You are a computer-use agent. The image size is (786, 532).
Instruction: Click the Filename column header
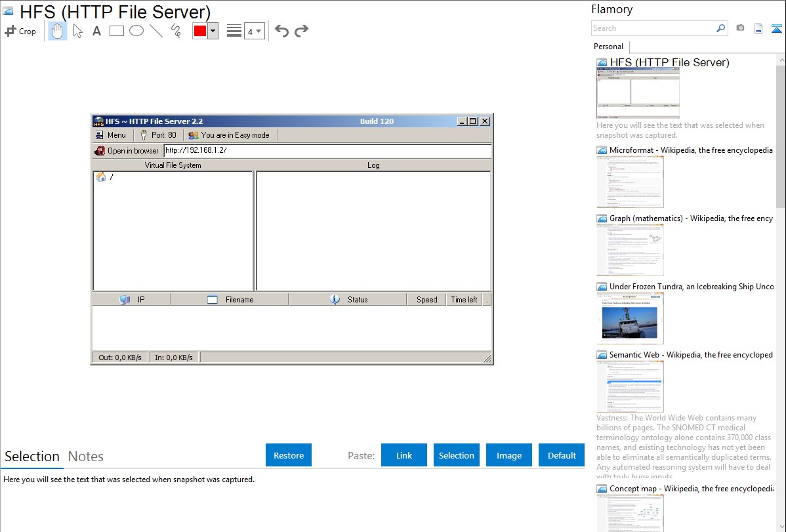tap(230, 299)
